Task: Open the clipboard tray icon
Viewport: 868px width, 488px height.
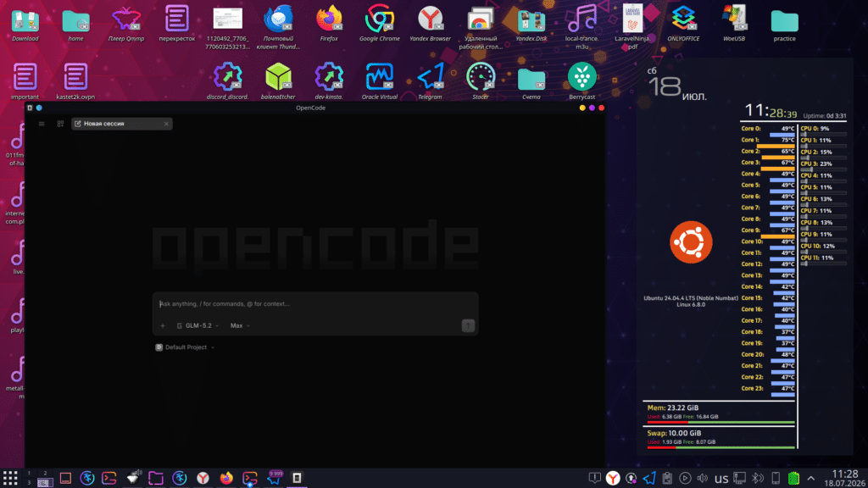Action: click(667, 478)
